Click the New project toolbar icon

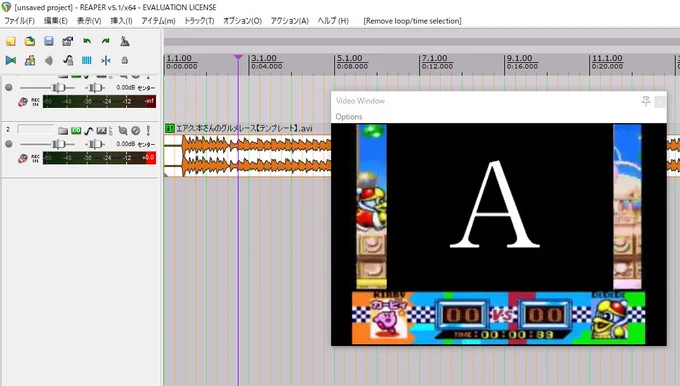coord(10,41)
